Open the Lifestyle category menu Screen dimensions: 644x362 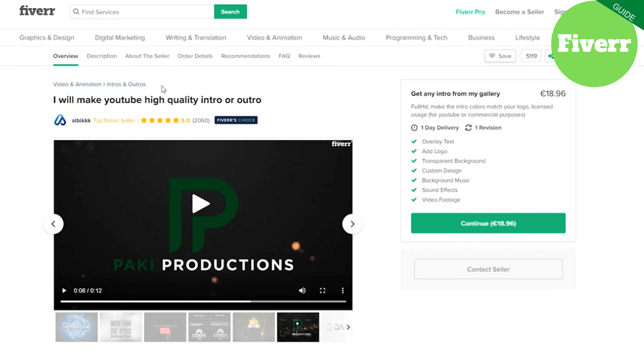pos(527,38)
